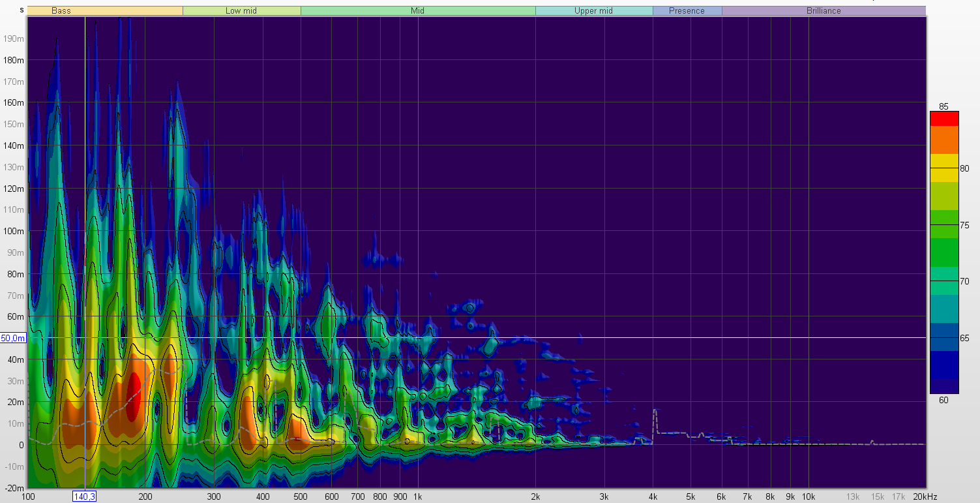Click the 17k frequency axis label

click(898, 496)
